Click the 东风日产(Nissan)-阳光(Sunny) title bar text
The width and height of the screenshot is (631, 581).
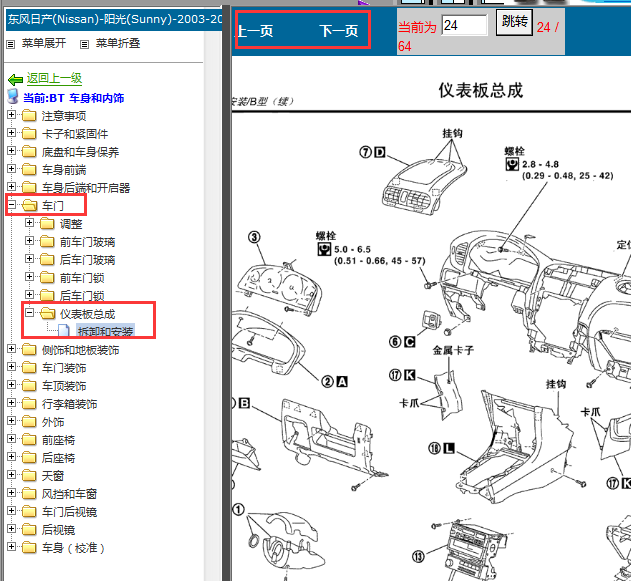pyautogui.click(x=115, y=19)
